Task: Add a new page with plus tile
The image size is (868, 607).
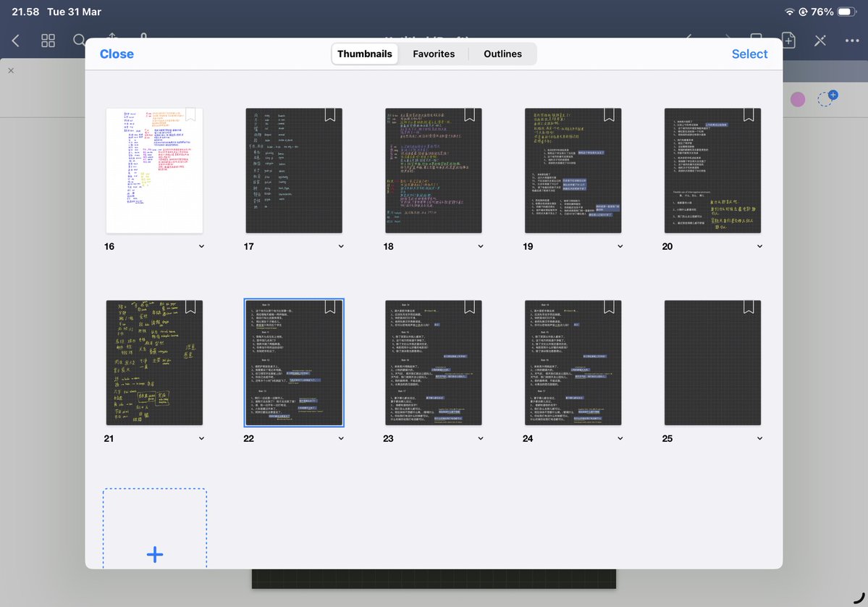Action: click(x=155, y=529)
